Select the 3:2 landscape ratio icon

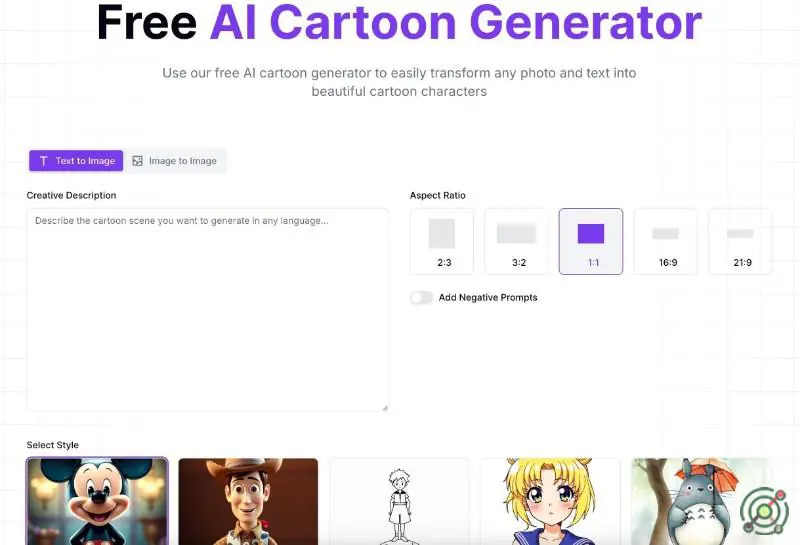pyautogui.click(x=516, y=233)
